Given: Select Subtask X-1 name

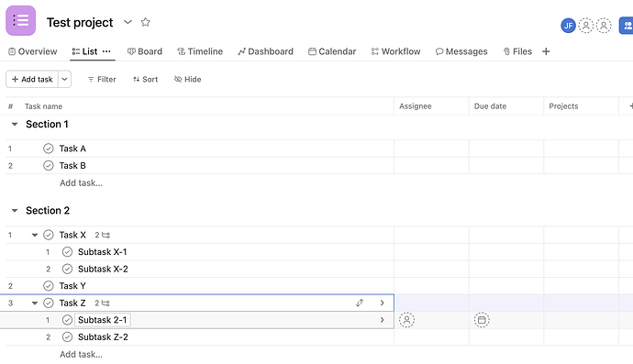Looking at the screenshot, I should (103, 252).
